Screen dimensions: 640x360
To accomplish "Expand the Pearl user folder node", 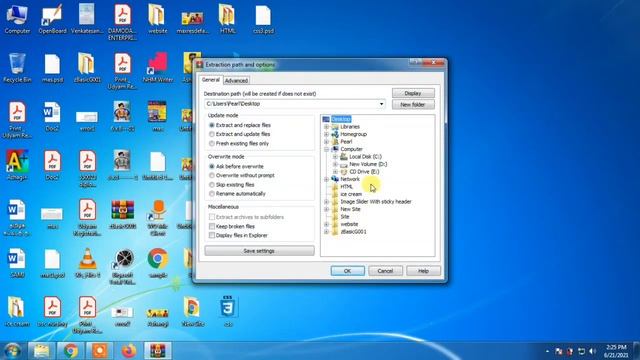I will click(x=327, y=142).
